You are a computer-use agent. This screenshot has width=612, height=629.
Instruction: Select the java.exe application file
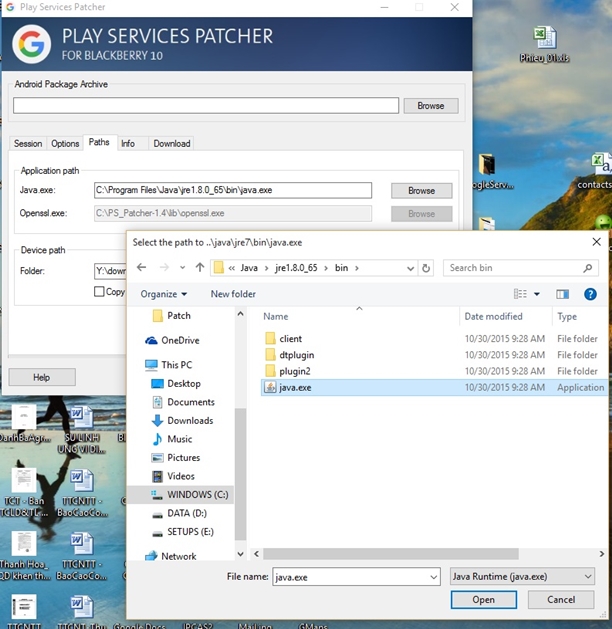[x=295, y=387]
